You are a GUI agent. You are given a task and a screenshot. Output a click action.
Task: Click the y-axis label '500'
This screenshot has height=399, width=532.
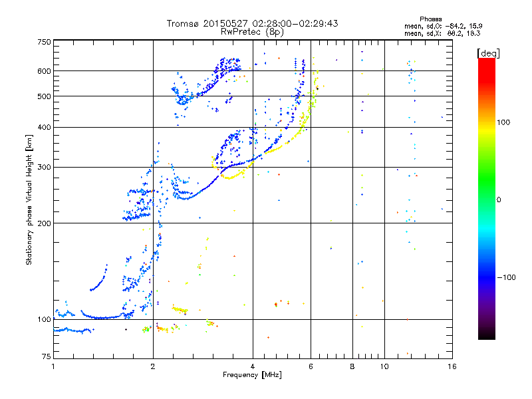coord(44,96)
